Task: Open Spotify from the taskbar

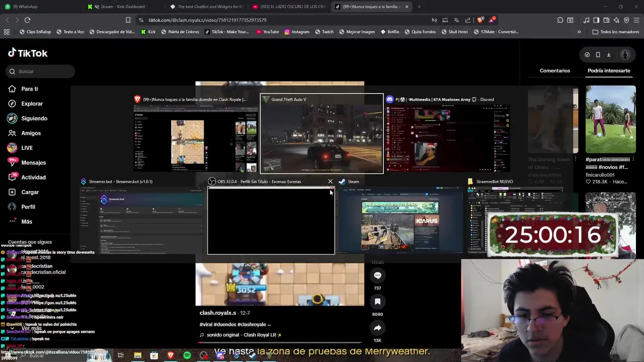Action: (187, 355)
